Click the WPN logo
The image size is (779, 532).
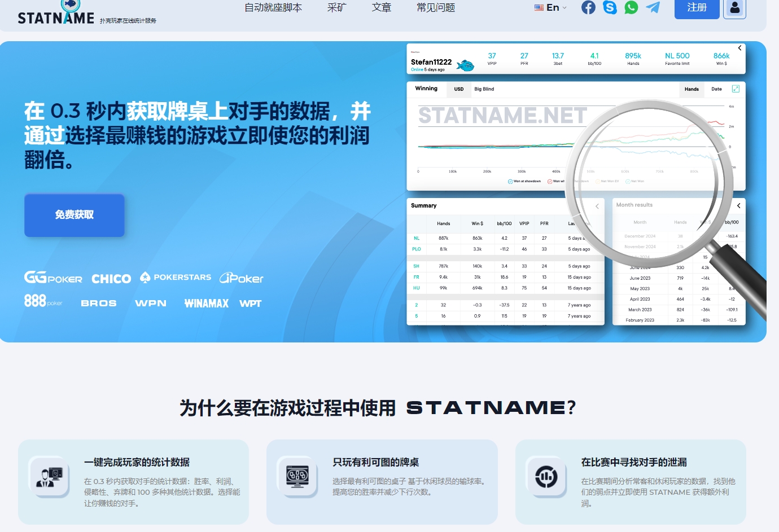[151, 304]
